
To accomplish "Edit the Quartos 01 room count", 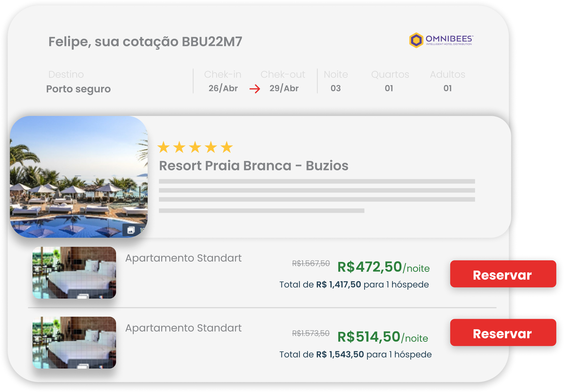I will tap(389, 88).
